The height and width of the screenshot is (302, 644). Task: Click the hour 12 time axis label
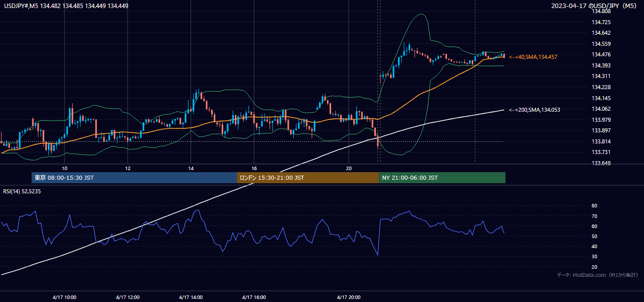pos(127,168)
